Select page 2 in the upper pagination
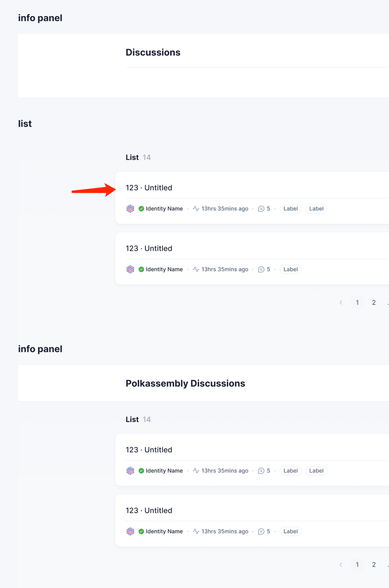389x588 pixels. [374, 302]
